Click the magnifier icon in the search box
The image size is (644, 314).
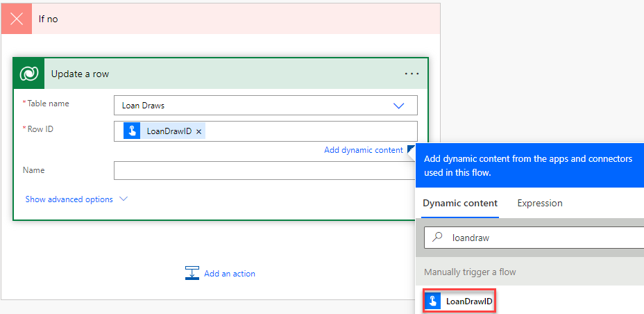click(x=438, y=237)
